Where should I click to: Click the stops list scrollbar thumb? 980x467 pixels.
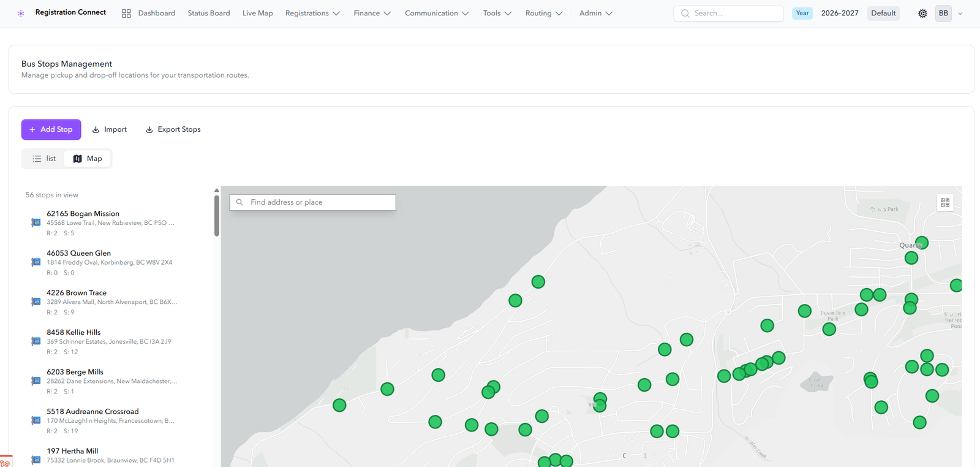coord(217,216)
